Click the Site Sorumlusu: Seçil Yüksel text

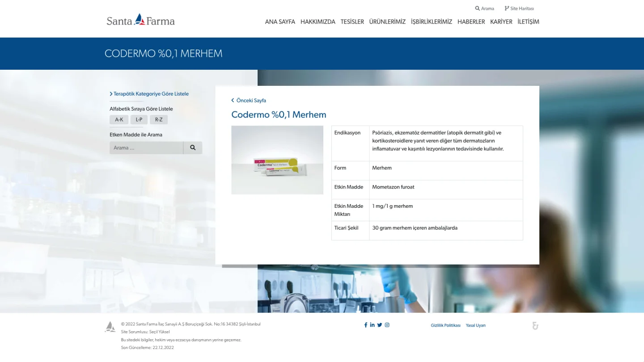click(145, 332)
